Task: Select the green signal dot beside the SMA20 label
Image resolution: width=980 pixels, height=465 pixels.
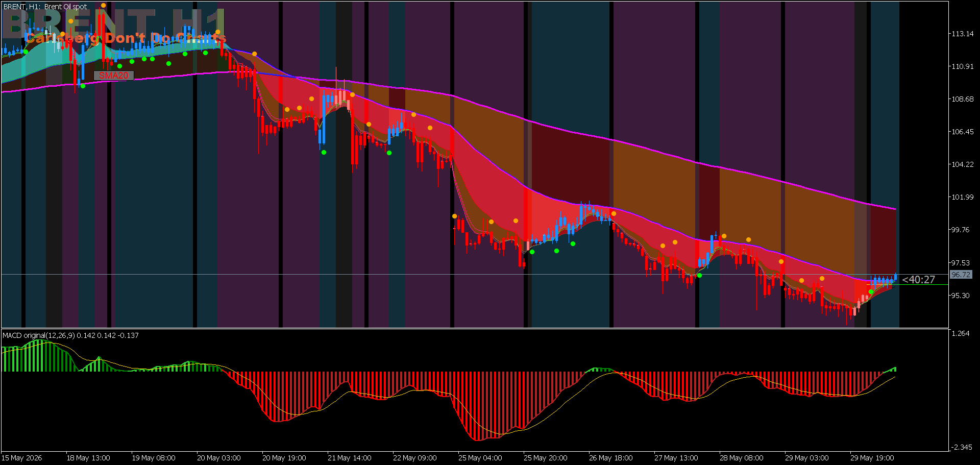Action: click(83, 86)
